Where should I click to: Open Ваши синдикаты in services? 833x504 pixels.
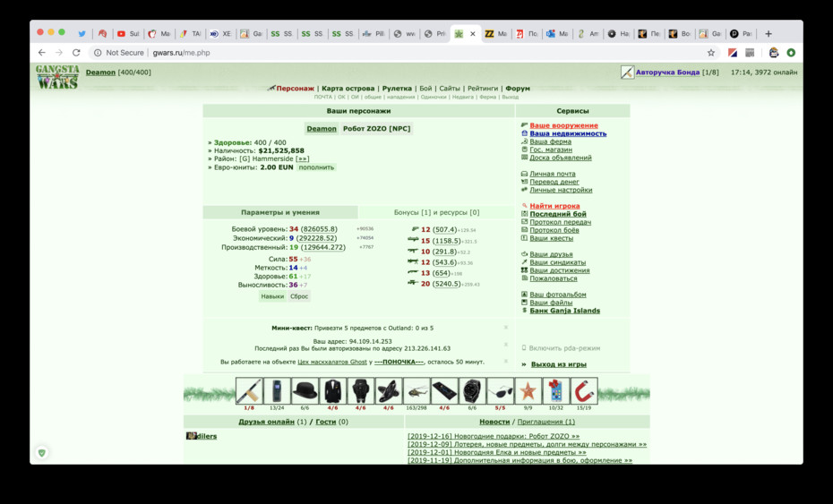tap(558, 261)
